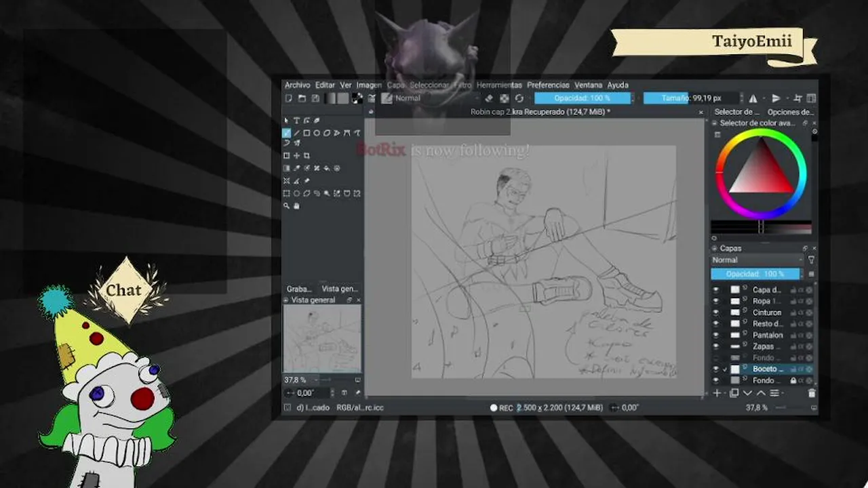Select the Transform tool
The height and width of the screenshot is (488, 868).
[x=286, y=156]
